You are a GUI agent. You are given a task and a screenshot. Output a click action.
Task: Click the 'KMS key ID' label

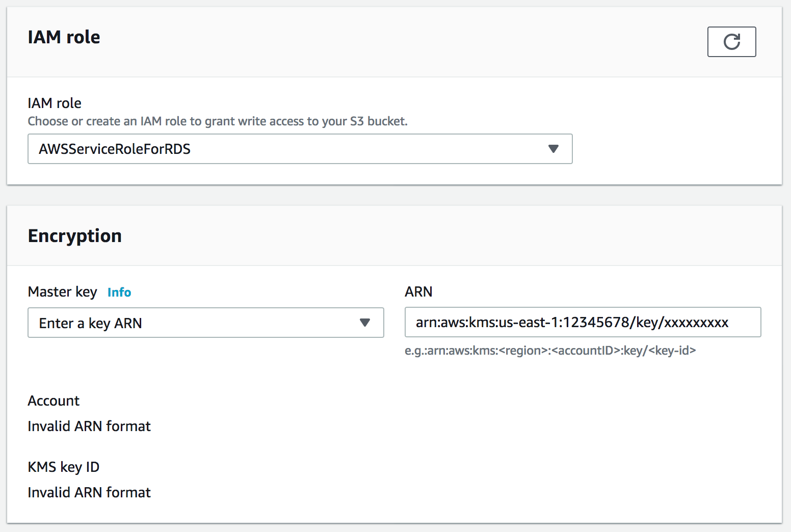click(x=63, y=467)
